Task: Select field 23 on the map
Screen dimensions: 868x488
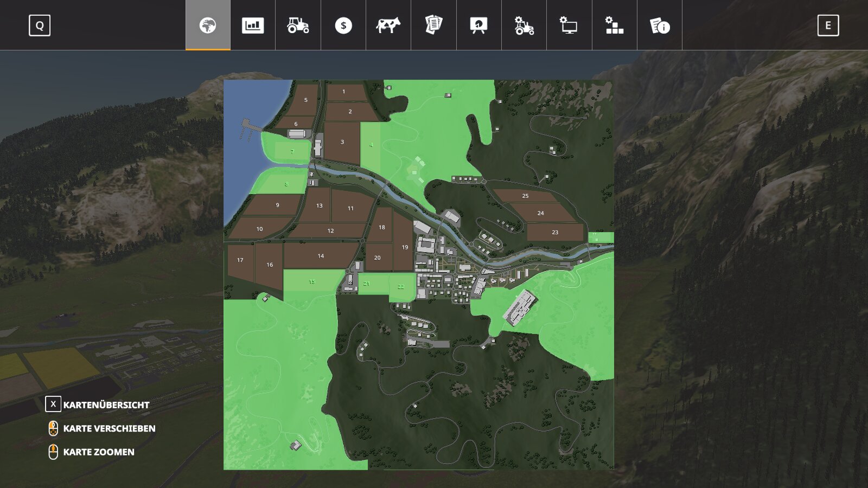Action: tap(554, 232)
